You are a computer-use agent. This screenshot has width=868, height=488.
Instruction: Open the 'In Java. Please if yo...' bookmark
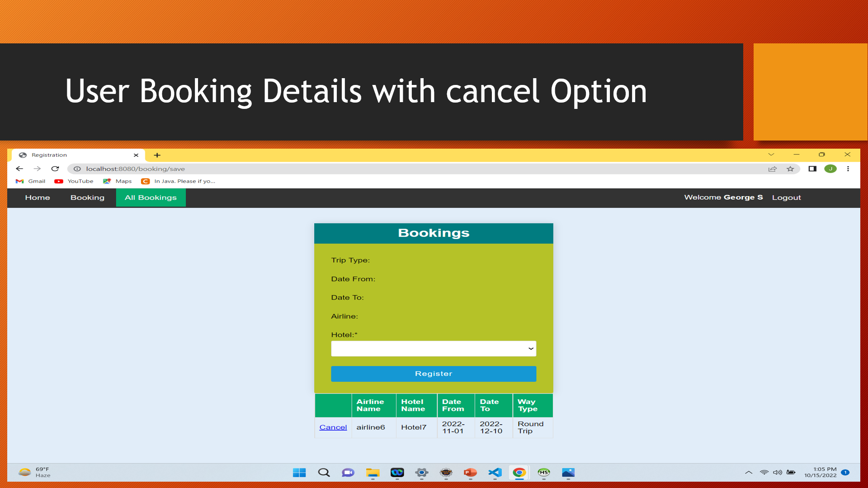click(178, 181)
